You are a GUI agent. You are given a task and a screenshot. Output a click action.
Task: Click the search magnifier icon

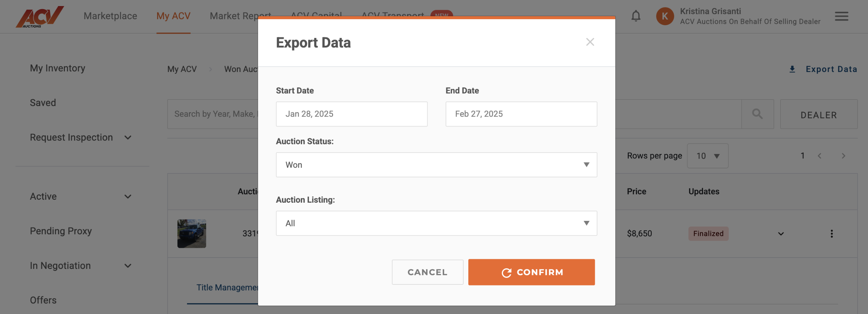click(x=757, y=114)
